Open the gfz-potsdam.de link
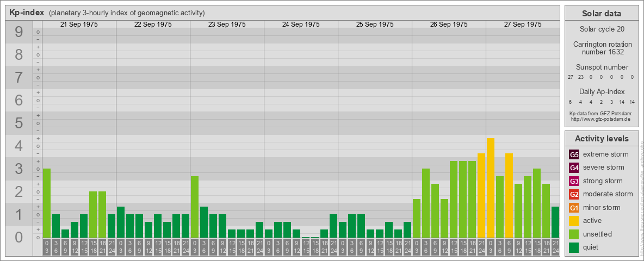 [x=600, y=119]
